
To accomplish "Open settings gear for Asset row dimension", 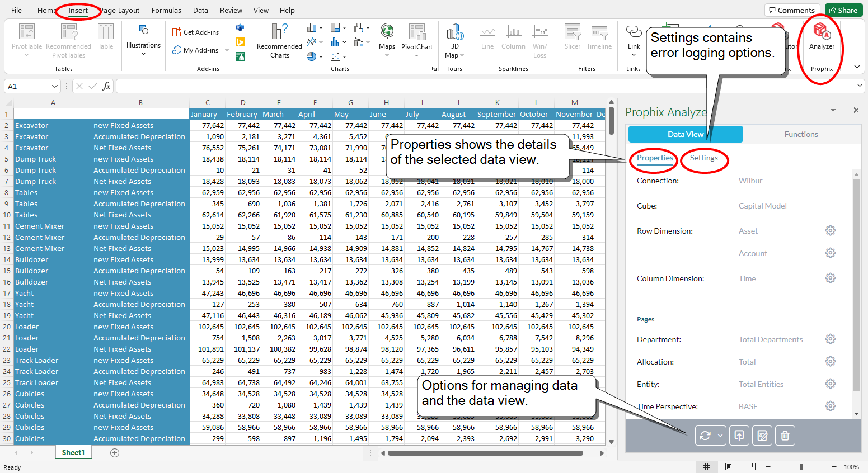I will pos(831,230).
